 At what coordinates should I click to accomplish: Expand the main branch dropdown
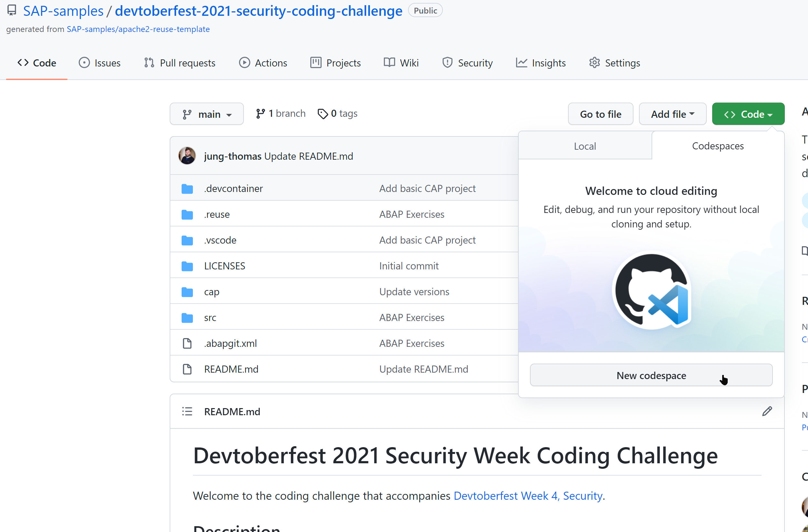click(207, 114)
